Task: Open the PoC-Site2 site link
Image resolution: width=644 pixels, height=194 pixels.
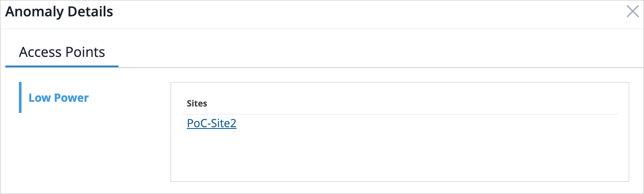Action: [212, 124]
